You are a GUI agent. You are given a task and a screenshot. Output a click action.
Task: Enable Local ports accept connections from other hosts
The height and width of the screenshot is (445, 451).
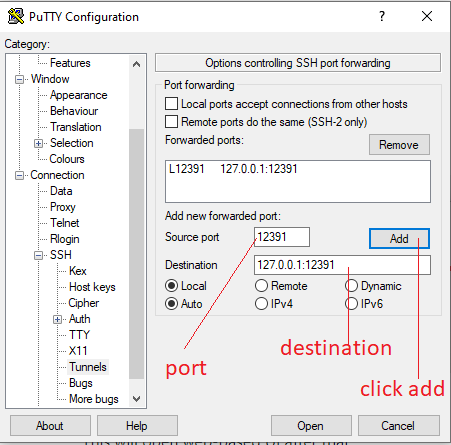click(x=171, y=104)
